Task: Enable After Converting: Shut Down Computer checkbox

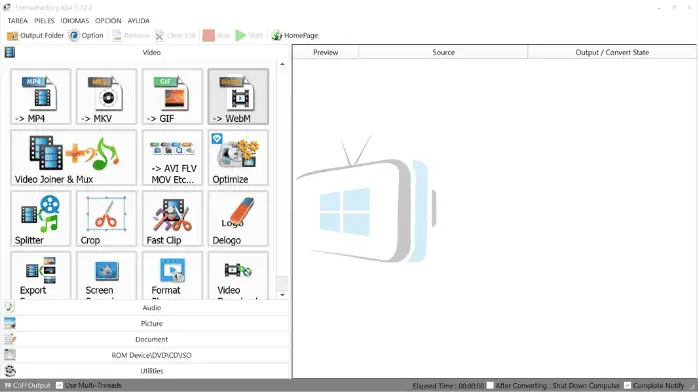Action: tap(490, 385)
